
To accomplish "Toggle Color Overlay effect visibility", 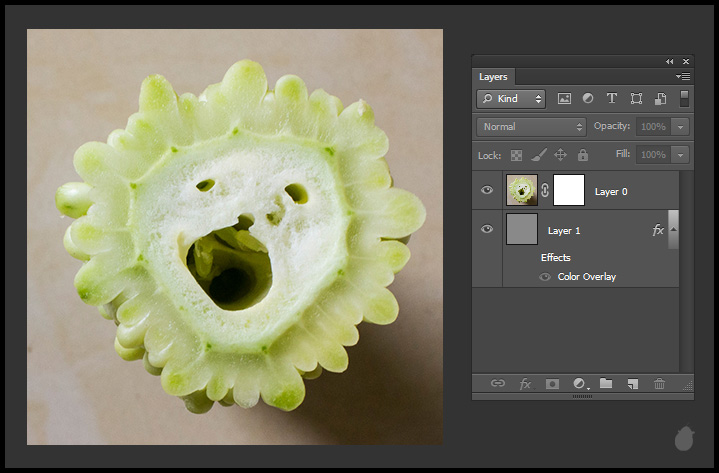I will tap(545, 277).
